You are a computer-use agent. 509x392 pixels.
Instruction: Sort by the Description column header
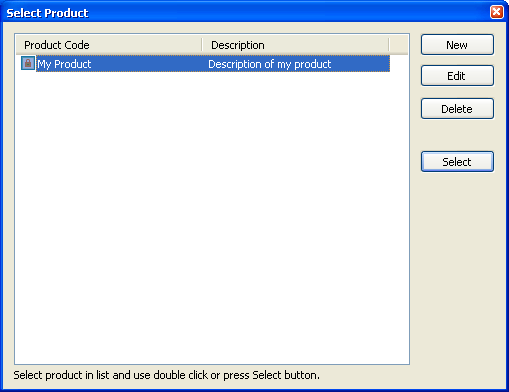[x=296, y=45]
